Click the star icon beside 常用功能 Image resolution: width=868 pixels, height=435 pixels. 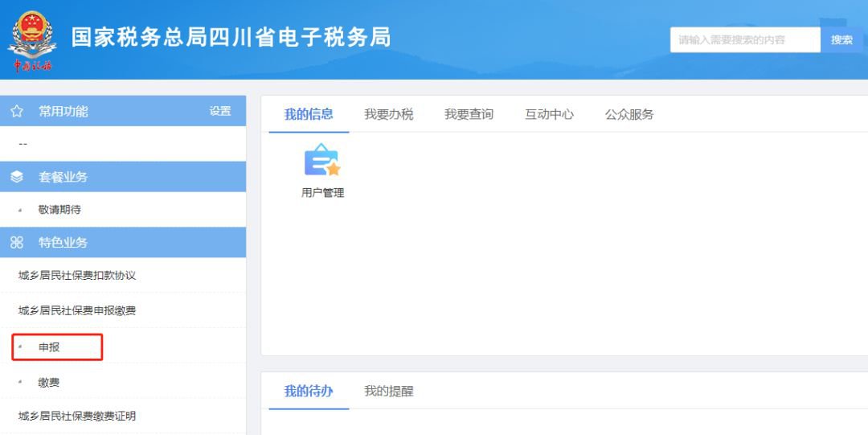(17, 112)
